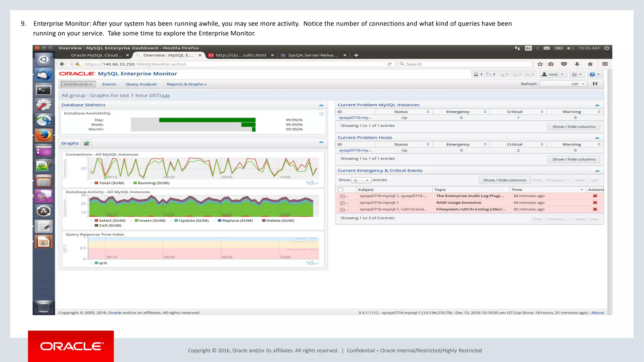Open the Dashboards dropdown menu
This screenshot has height=362, width=644.
[x=78, y=84]
